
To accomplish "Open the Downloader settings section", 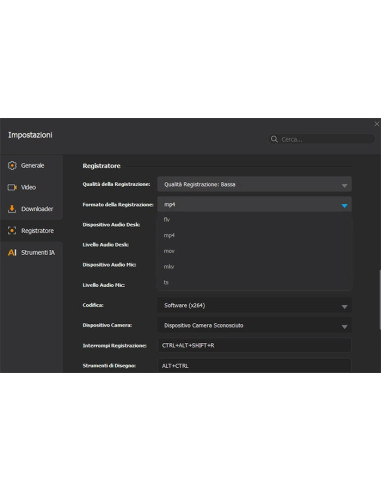I will point(31,209).
